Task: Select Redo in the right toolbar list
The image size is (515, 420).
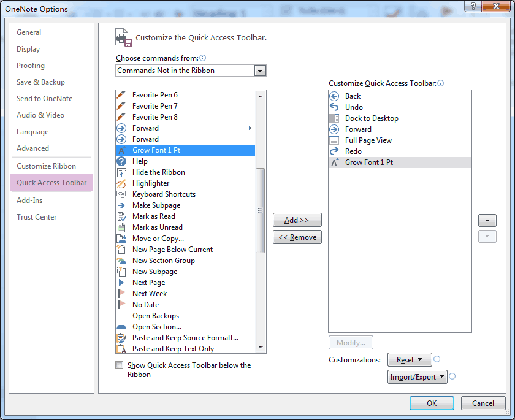Action: pyautogui.click(x=353, y=151)
